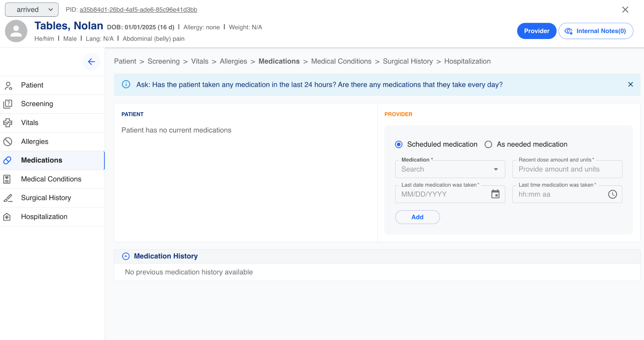Collapse the Medication History section
This screenshot has height=340, width=644.
pyautogui.click(x=126, y=256)
